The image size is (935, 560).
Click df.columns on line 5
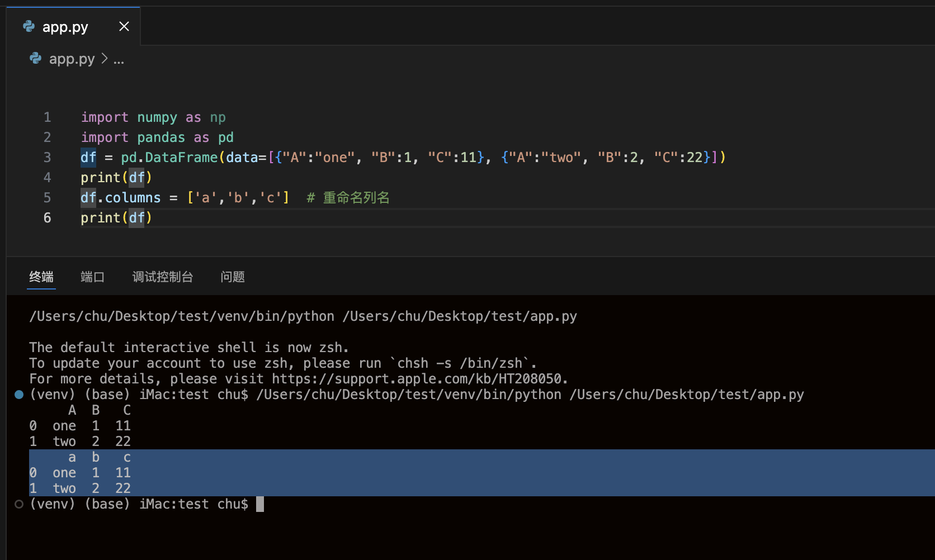(x=120, y=198)
